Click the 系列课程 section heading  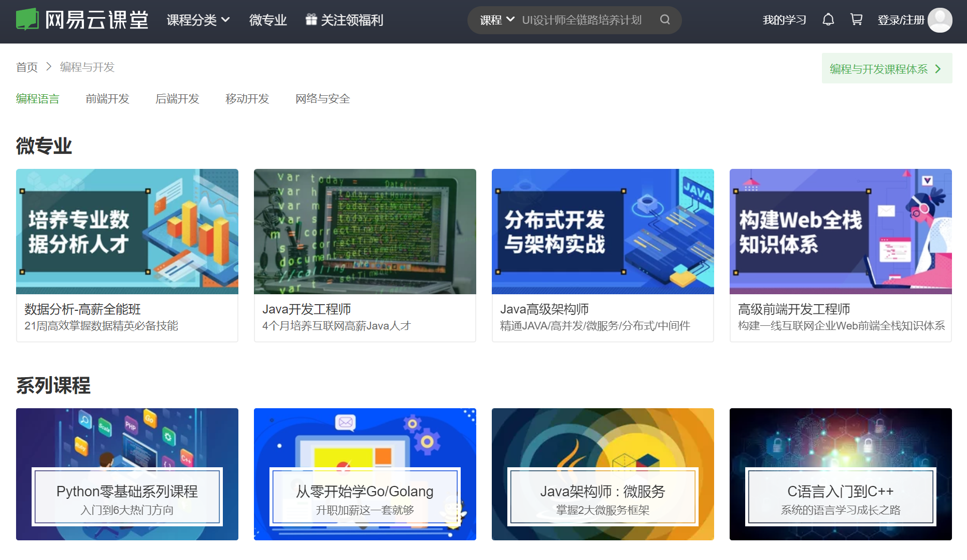[x=53, y=385]
